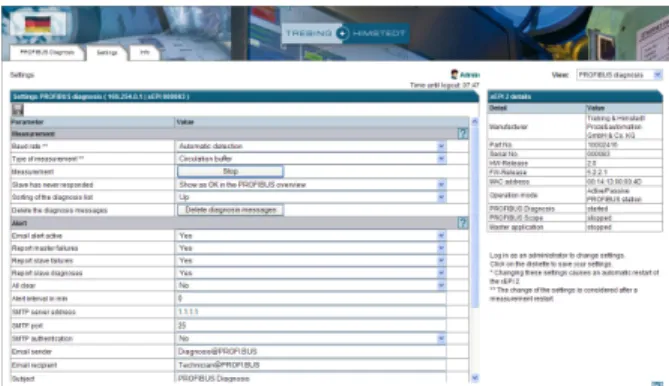
Task: Click the SMTP port field
Action: pos(312,325)
